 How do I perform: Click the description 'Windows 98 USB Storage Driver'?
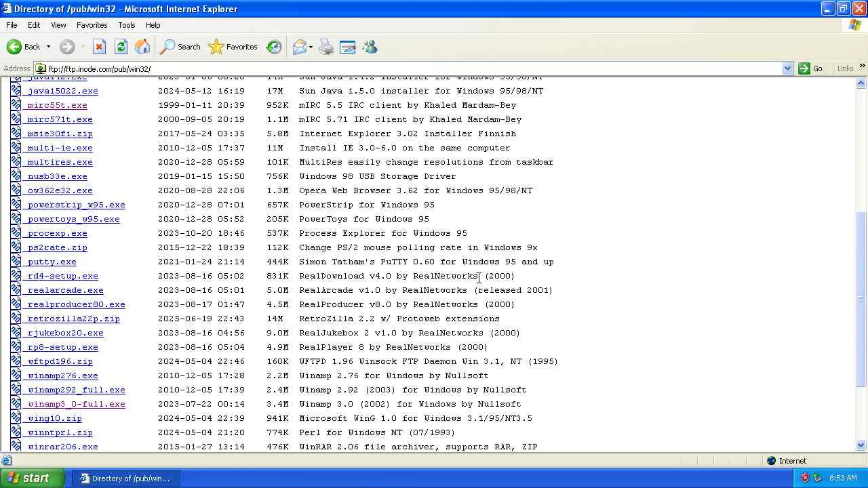tap(378, 176)
